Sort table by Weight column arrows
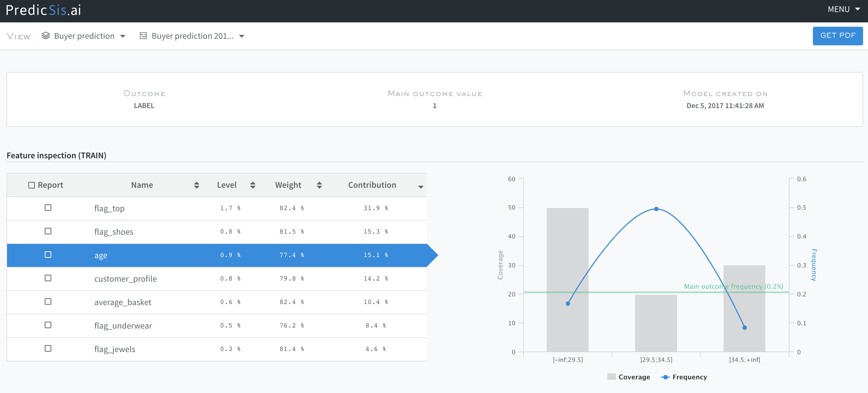868x393 pixels. point(319,185)
